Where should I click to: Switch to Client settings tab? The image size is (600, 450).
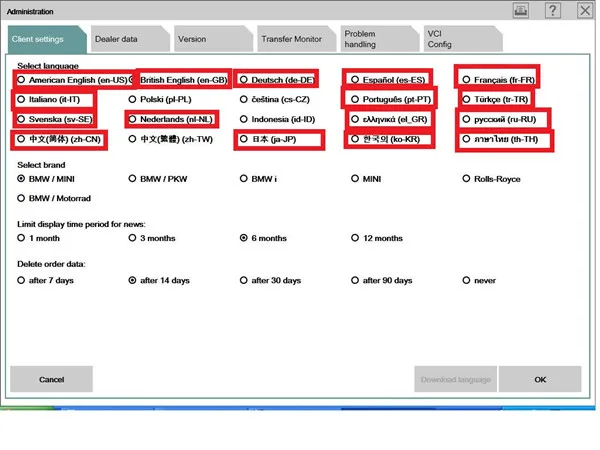(46, 39)
